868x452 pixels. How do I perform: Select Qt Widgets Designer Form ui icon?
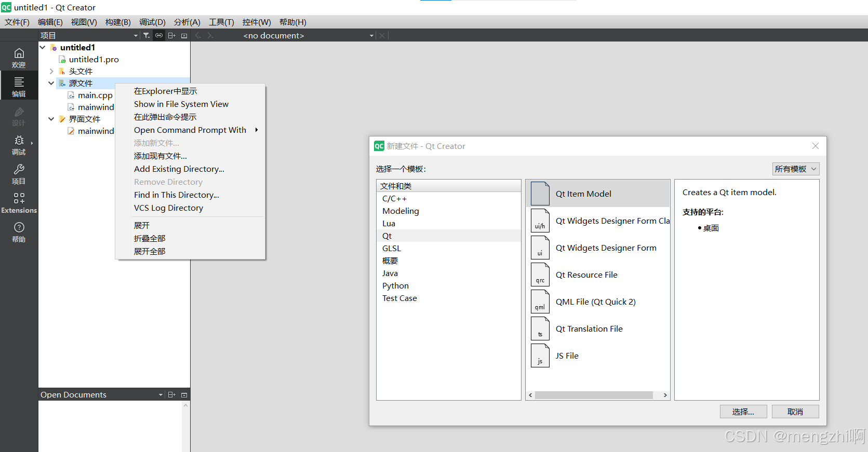click(x=540, y=248)
